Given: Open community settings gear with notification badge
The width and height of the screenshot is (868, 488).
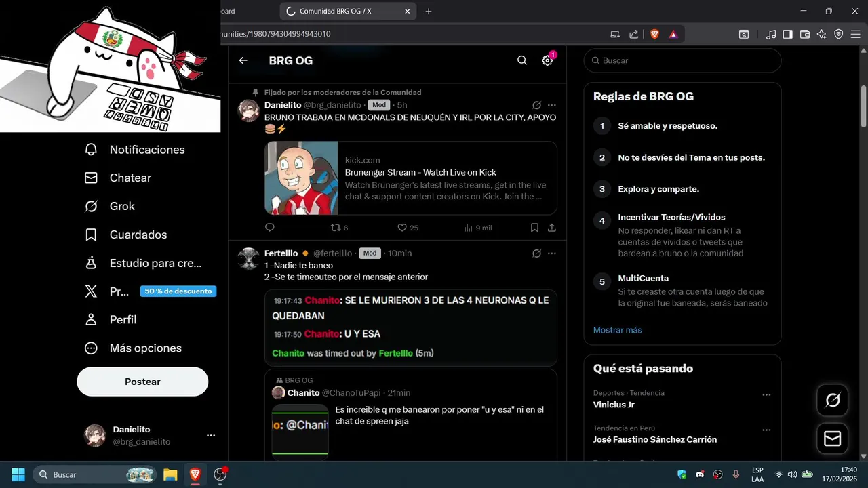Looking at the screenshot, I should (x=547, y=60).
